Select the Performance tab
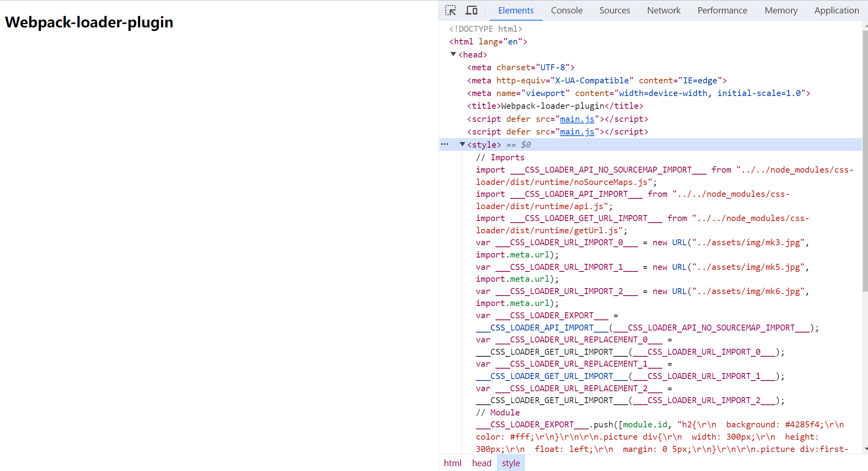 point(722,10)
